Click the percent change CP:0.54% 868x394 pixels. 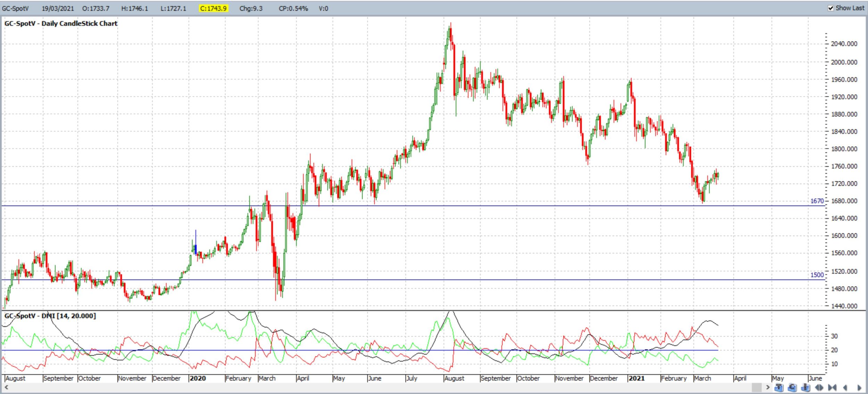[293, 8]
